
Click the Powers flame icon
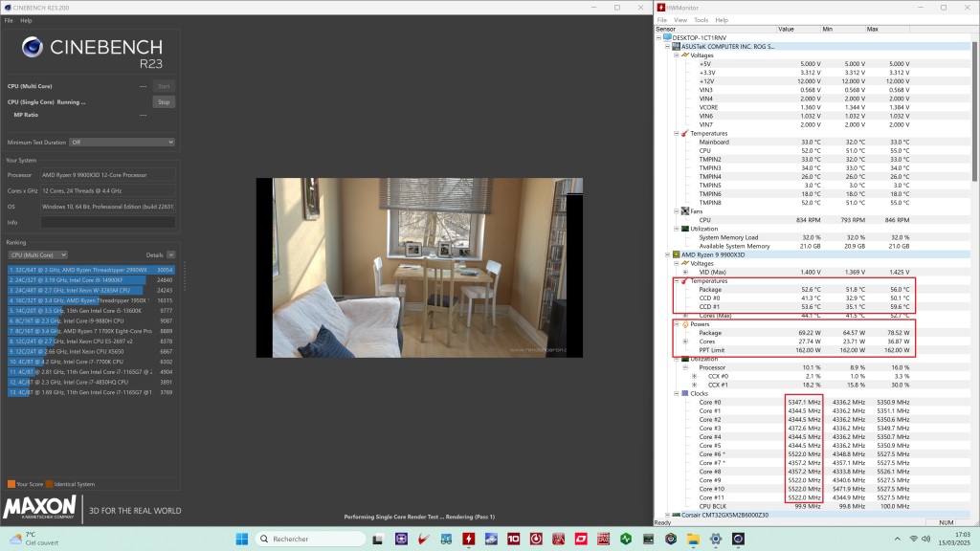click(x=685, y=324)
